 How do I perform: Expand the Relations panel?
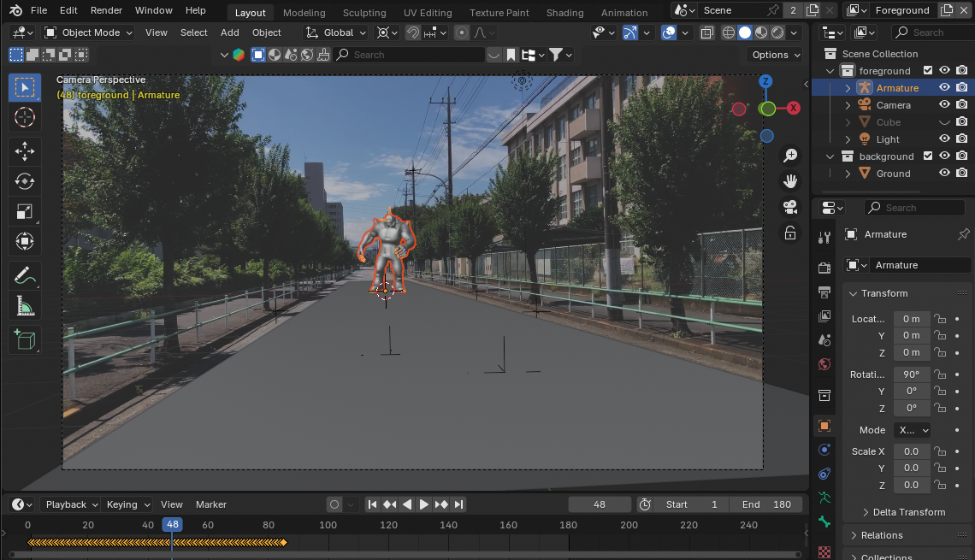[x=881, y=535]
